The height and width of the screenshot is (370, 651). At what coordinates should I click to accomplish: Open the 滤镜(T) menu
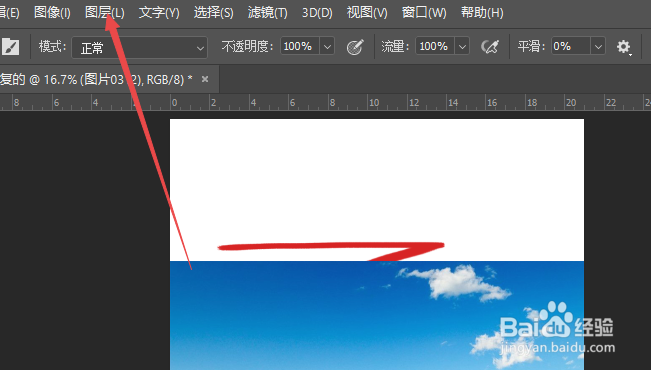(267, 13)
